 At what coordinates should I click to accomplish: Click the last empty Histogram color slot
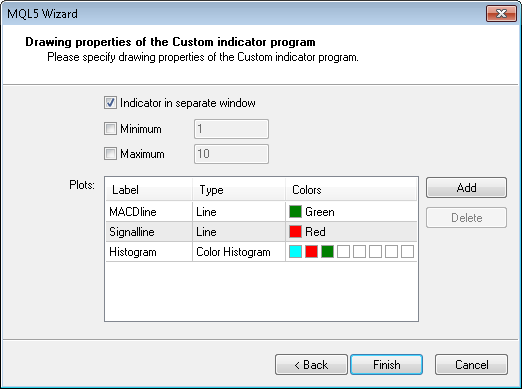point(407,252)
